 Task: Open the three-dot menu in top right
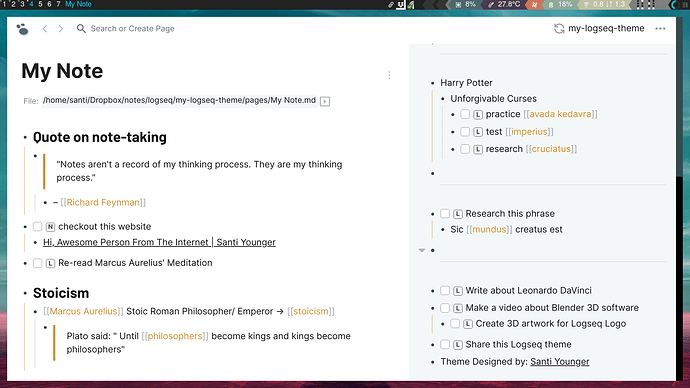point(660,29)
